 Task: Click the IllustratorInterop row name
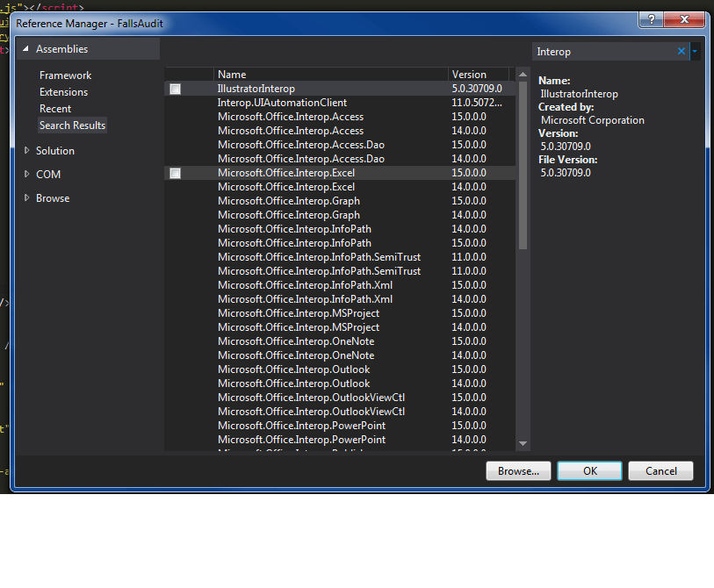[256, 89]
